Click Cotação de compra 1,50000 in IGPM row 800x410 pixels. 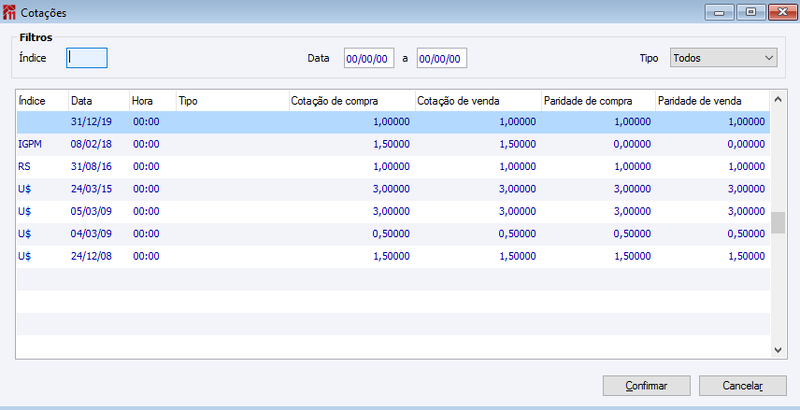click(391, 144)
